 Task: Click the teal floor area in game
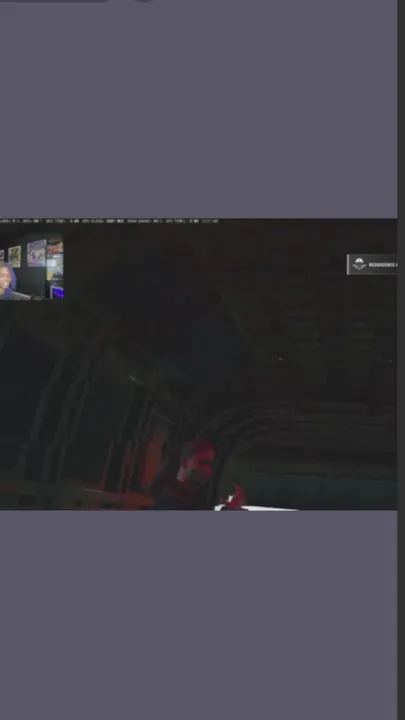[312, 491]
